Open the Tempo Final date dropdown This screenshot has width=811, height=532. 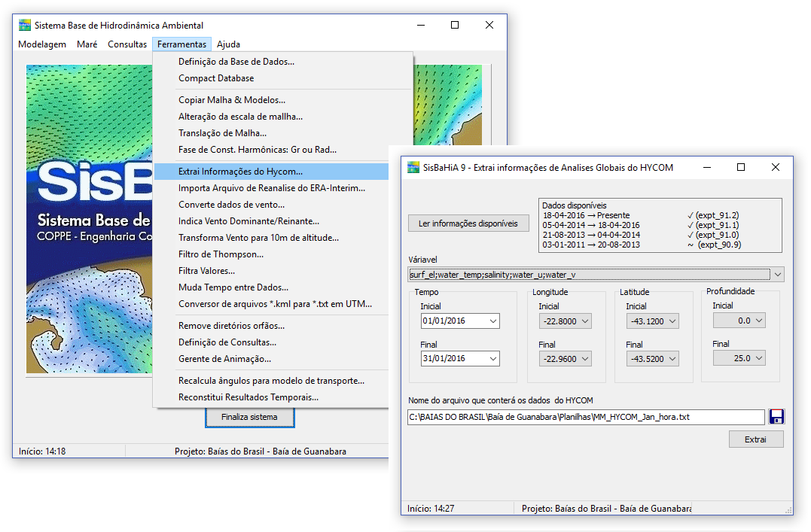(493, 358)
